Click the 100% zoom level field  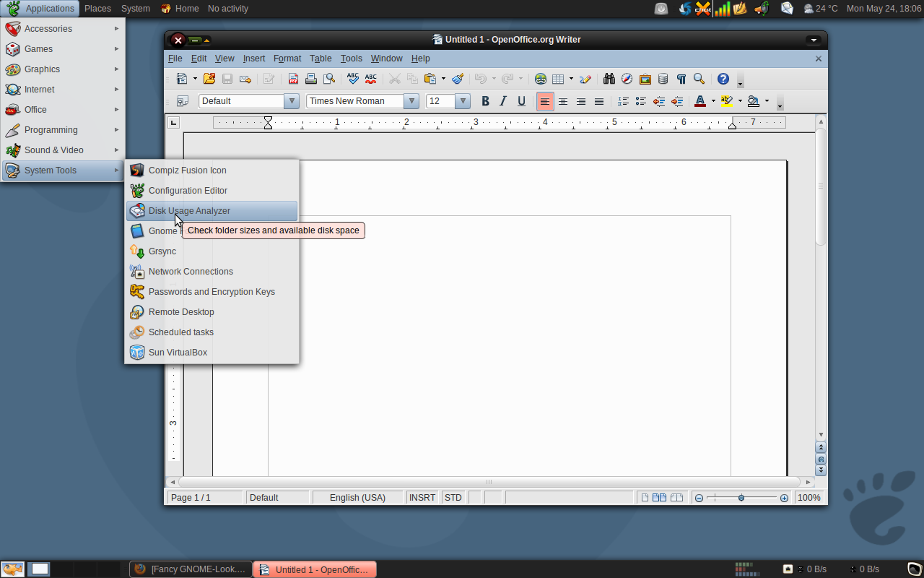point(809,498)
